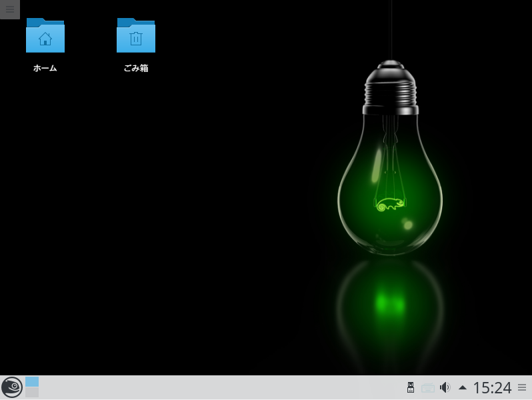The height and width of the screenshot is (400, 532).
Task: Open the audio volume tray icon
Action: coord(445,387)
